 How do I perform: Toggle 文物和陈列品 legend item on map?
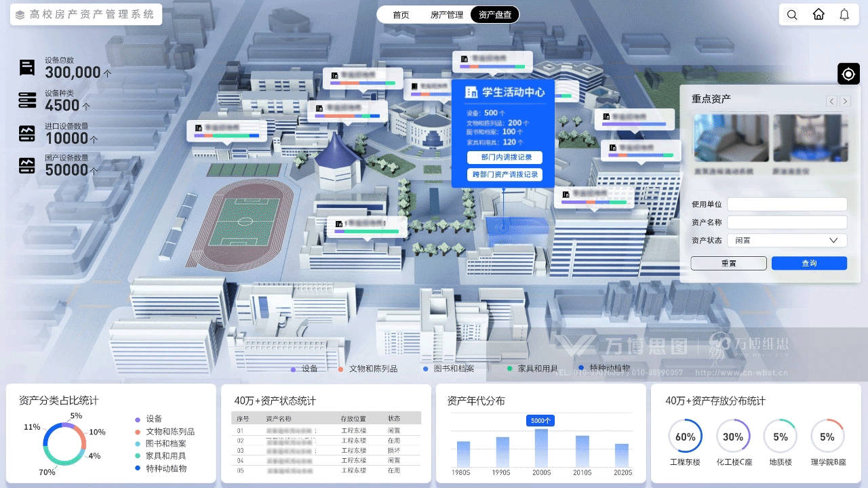click(x=368, y=369)
